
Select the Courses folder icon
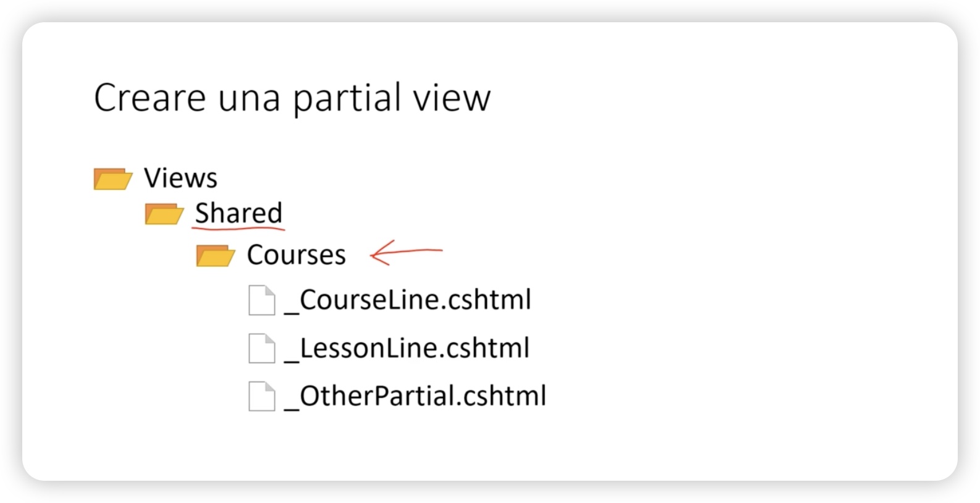point(216,255)
